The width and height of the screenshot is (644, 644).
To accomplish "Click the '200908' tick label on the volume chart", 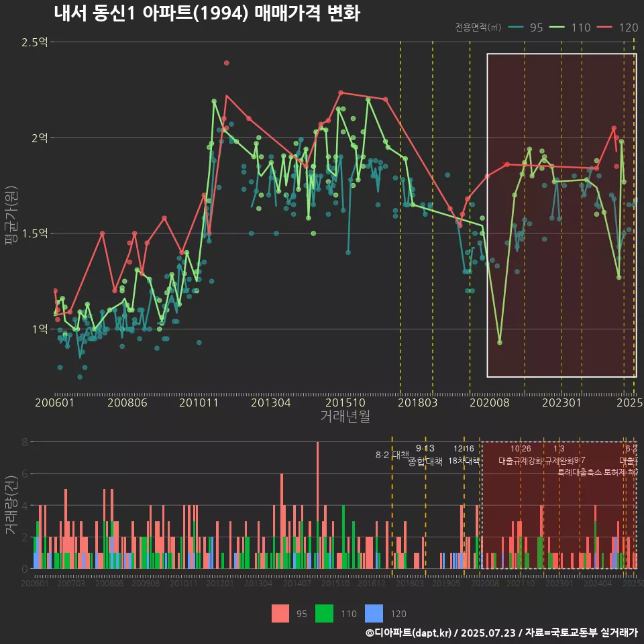I will 146,583.
